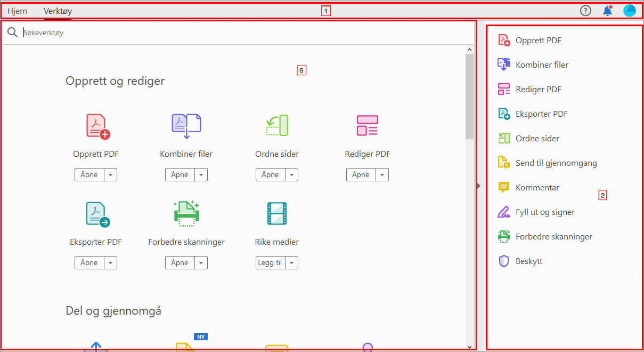644x352 pixels.
Task: Open dropdown arrow next to Rike medier Legg til
Action: (291, 263)
